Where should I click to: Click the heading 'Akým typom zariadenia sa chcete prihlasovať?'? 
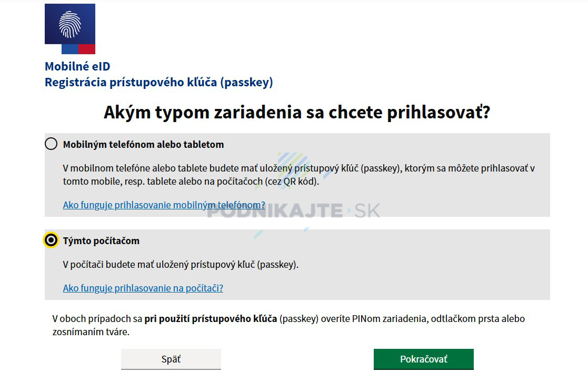297,112
